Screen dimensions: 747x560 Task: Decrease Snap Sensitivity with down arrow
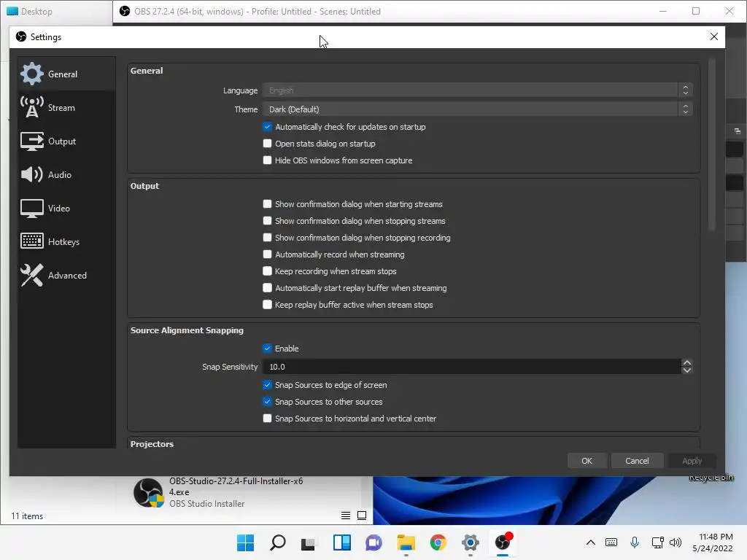pyautogui.click(x=687, y=370)
